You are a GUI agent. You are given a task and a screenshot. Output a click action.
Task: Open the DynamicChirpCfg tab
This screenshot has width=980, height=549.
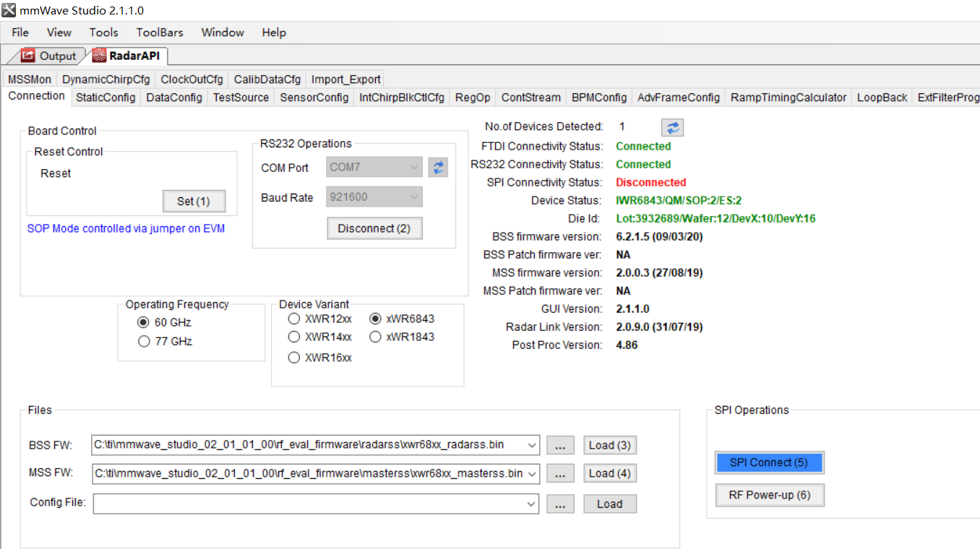point(106,79)
